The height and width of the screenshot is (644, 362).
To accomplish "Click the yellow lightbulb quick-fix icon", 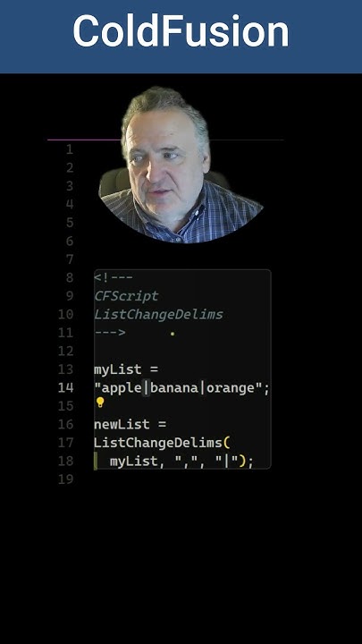I will click(x=100, y=402).
